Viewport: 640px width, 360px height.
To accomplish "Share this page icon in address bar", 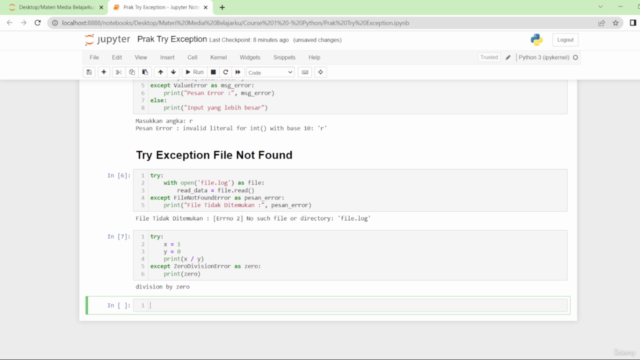I will 602,23.
